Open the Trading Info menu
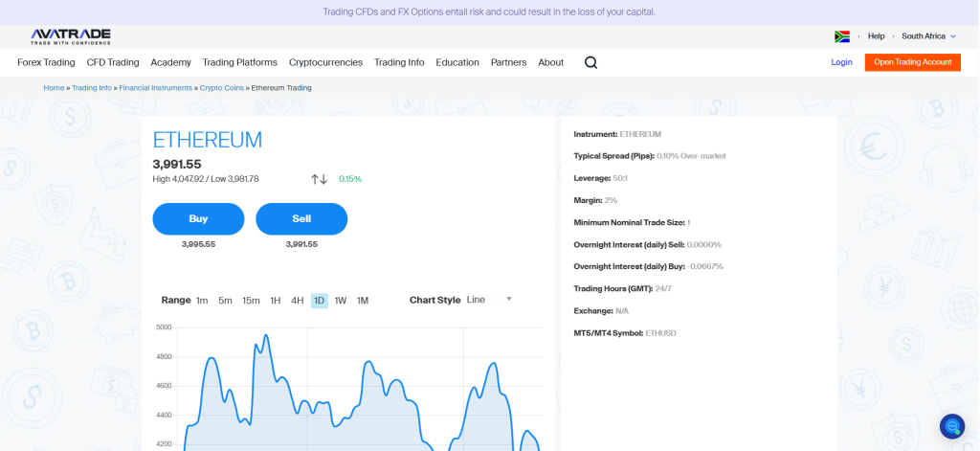The width and height of the screenshot is (980, 451). click(x=399, y=62)
